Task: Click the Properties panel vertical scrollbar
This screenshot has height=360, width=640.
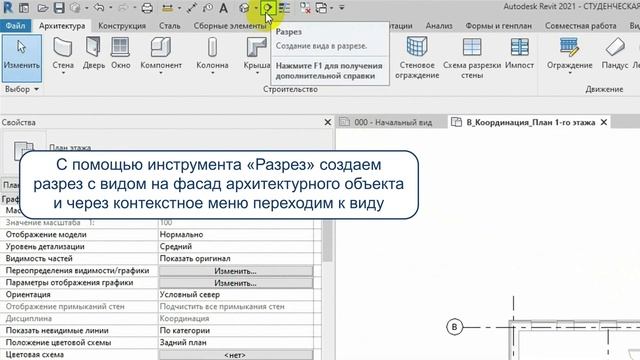Action: tap(327, 241)
